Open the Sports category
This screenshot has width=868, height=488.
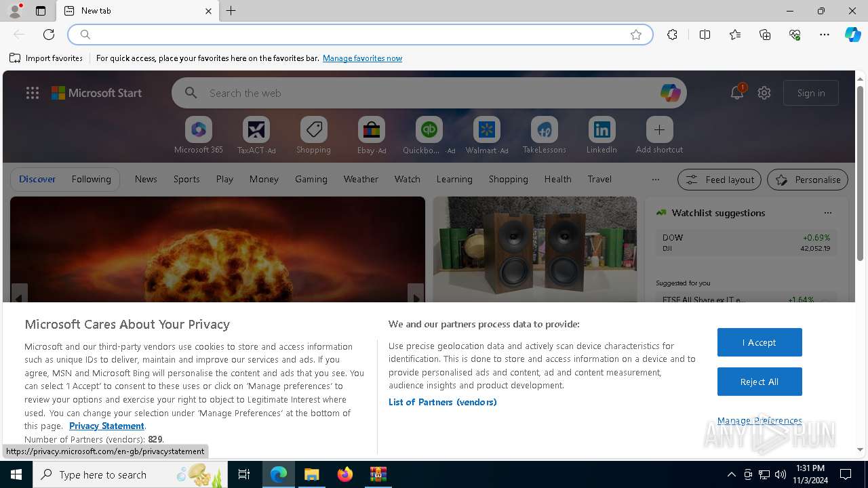coord(186,179)
